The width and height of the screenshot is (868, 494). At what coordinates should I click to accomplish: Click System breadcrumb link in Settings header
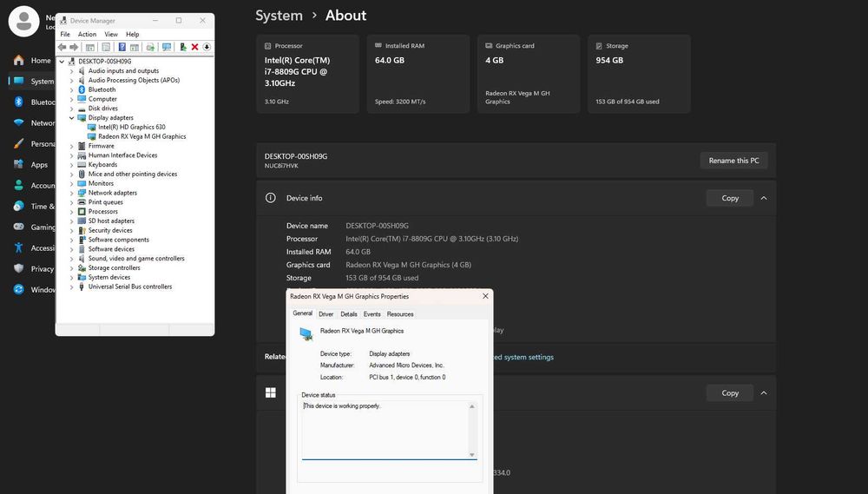click(279, 16)
